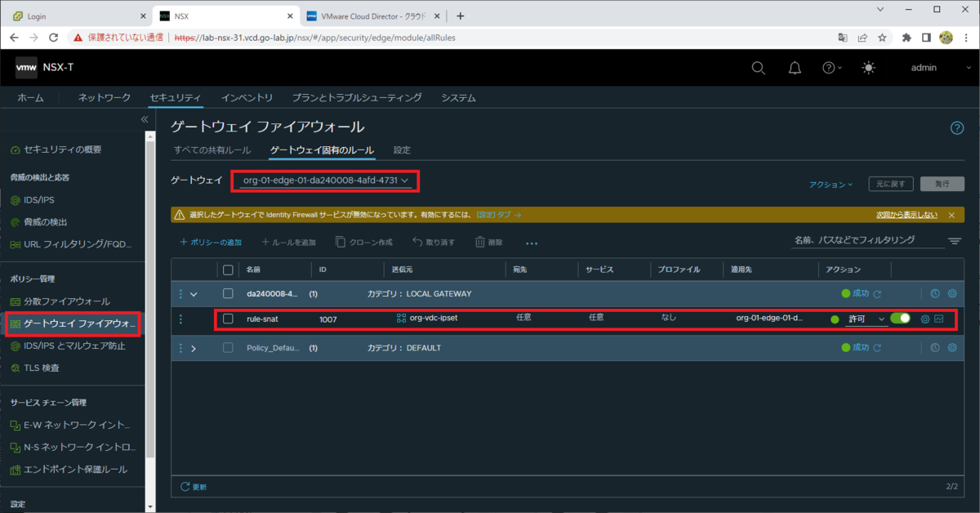Click ポリシーの追加 to add policy

211,243
